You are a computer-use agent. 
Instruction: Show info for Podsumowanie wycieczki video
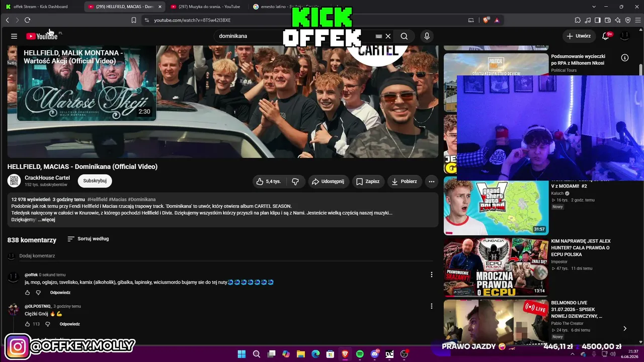tap(625, 58)
